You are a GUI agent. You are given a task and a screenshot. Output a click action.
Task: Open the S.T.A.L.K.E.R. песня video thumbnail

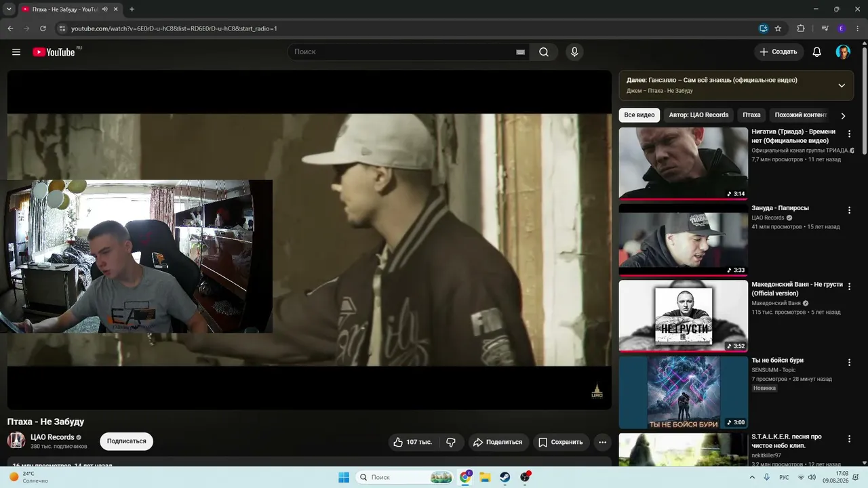pyautogui.click(x=684, y=450)
